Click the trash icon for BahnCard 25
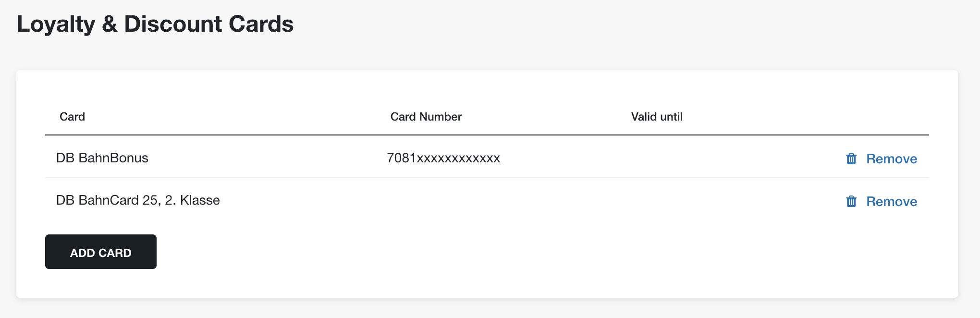Screen dimensions: 980x318 [x=851, y=201]
